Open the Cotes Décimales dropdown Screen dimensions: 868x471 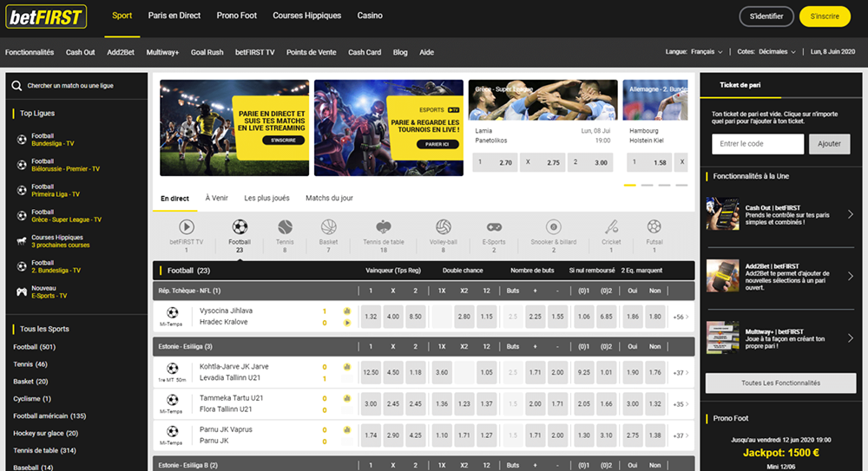pos(766,52)
